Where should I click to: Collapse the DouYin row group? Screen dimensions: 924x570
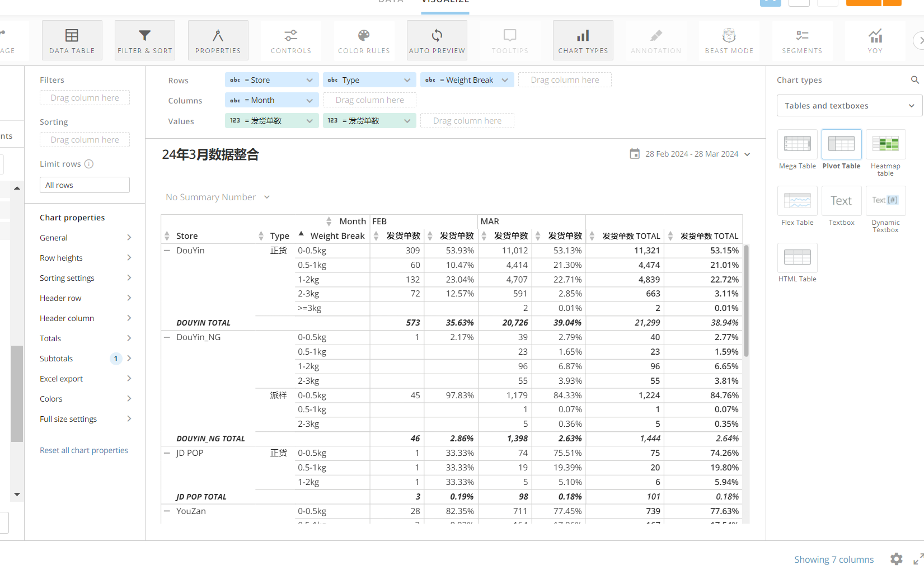[x=166, y=250]
